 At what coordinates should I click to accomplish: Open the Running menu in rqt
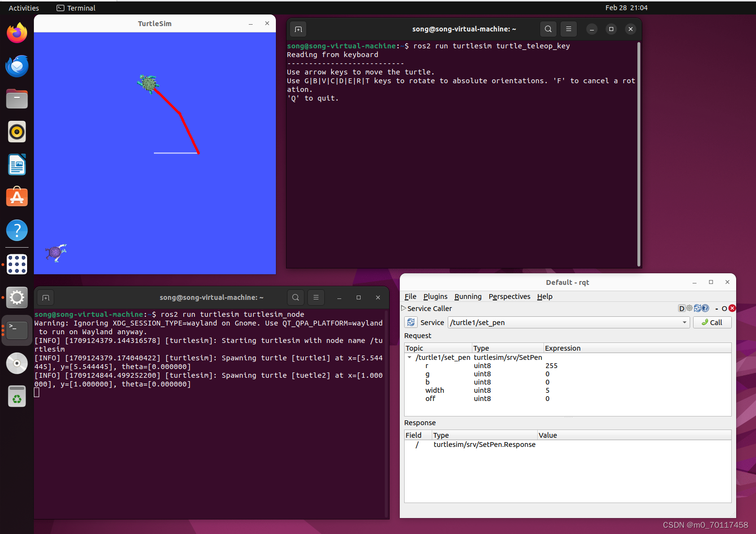point(468,297)
